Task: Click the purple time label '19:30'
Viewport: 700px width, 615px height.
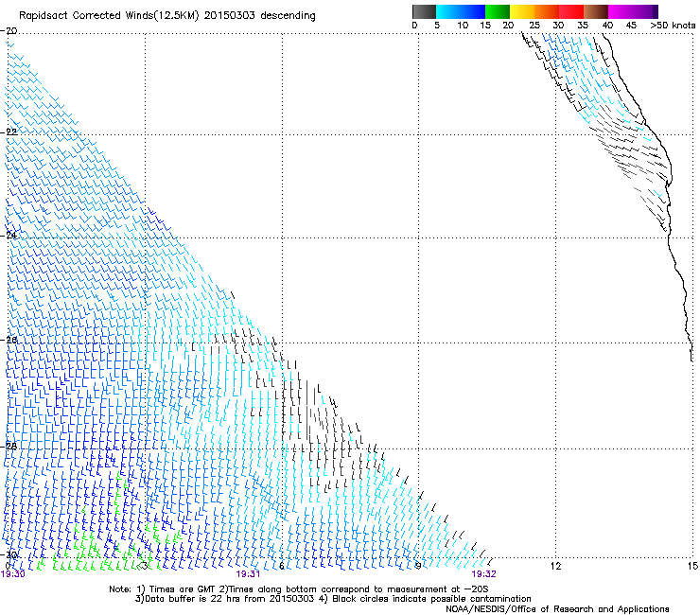Action: pyautogui.click(x=13, y=574)
